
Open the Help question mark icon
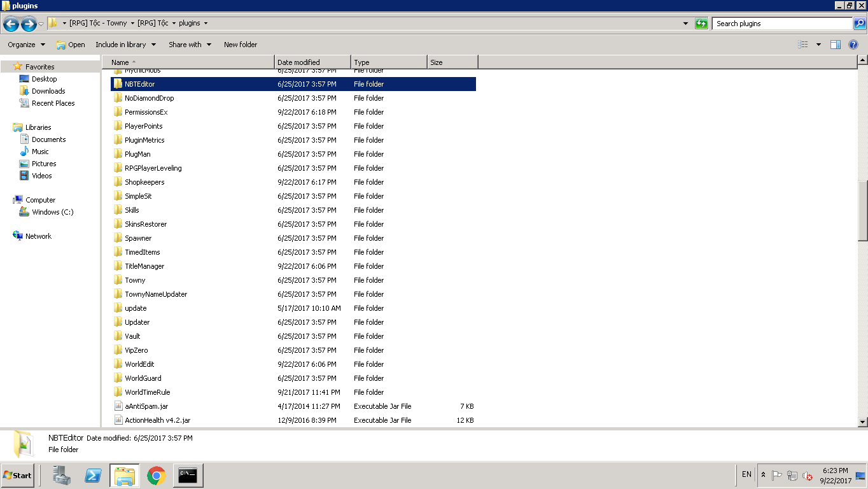pyautogui.click(x=853, y=45)
